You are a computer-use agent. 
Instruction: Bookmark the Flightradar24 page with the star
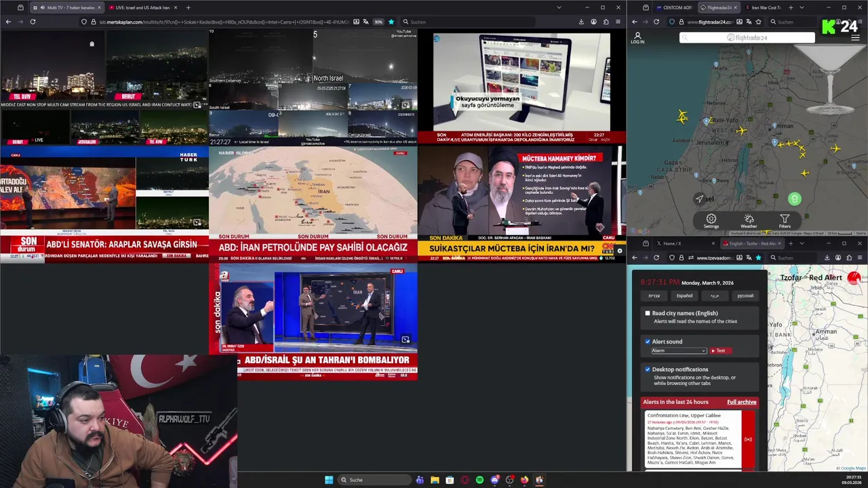(x=759, y=22)
